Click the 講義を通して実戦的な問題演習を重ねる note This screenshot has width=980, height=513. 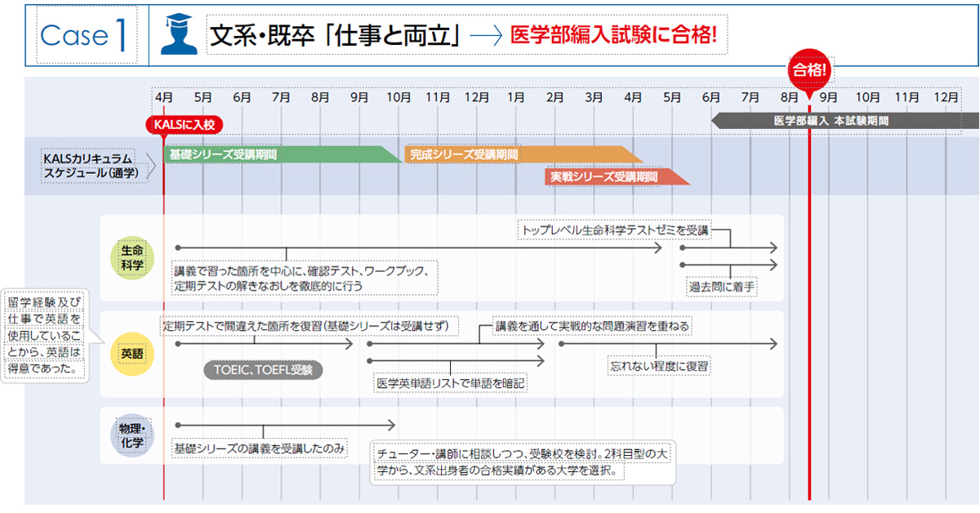(x=593, y=326)
